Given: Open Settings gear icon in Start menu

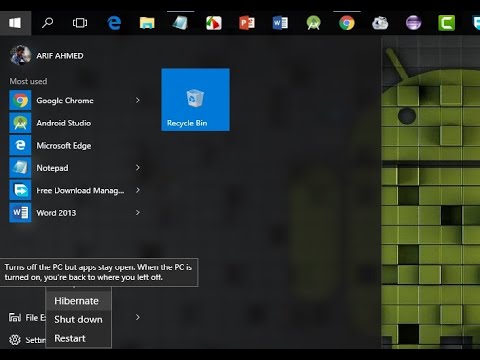Looking at the screenshot, I should coord(15,340).
